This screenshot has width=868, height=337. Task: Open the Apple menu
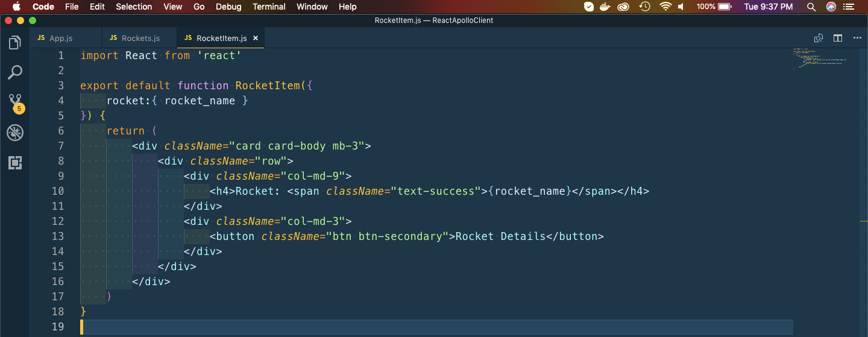pyautogui.click(x=16, y=7)
